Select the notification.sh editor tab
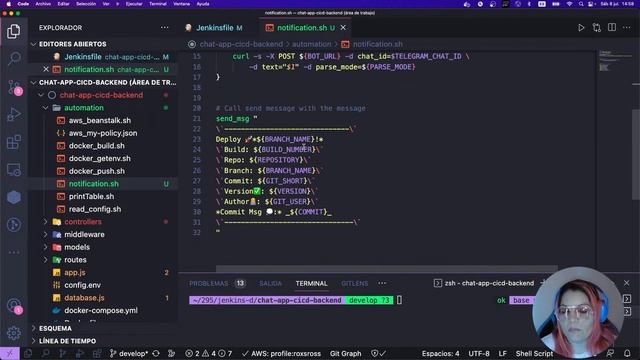This screenshot has height=360, width=640. click(x=305, y=28)
